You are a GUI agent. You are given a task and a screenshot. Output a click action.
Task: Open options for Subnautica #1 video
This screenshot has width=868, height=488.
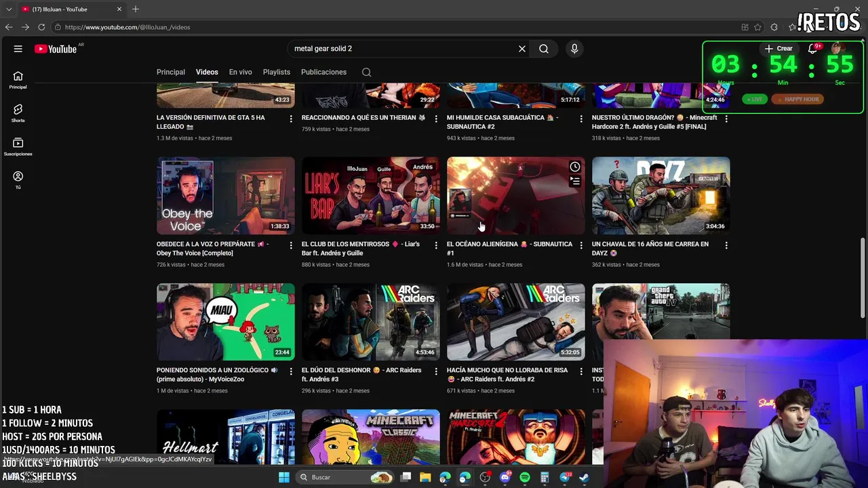(x=581, y=245)
